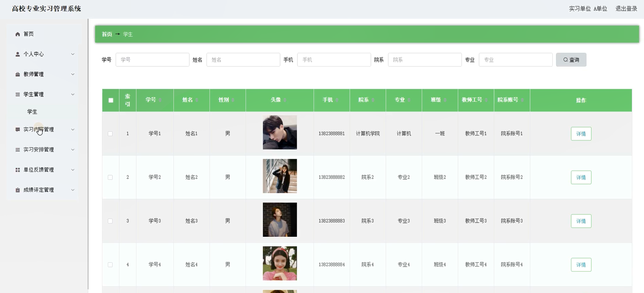Expand the 个人中心 chevron
The image size is (644, 293).
[x=73, y=54]
